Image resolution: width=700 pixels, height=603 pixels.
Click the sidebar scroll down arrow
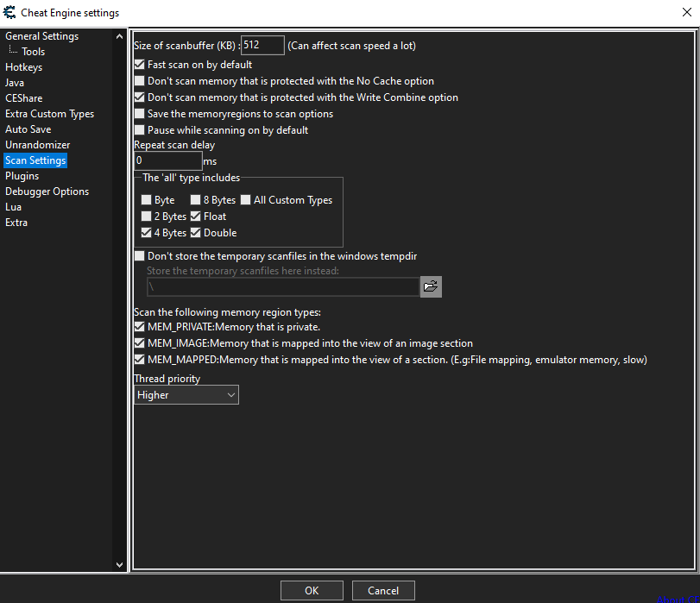119,565
